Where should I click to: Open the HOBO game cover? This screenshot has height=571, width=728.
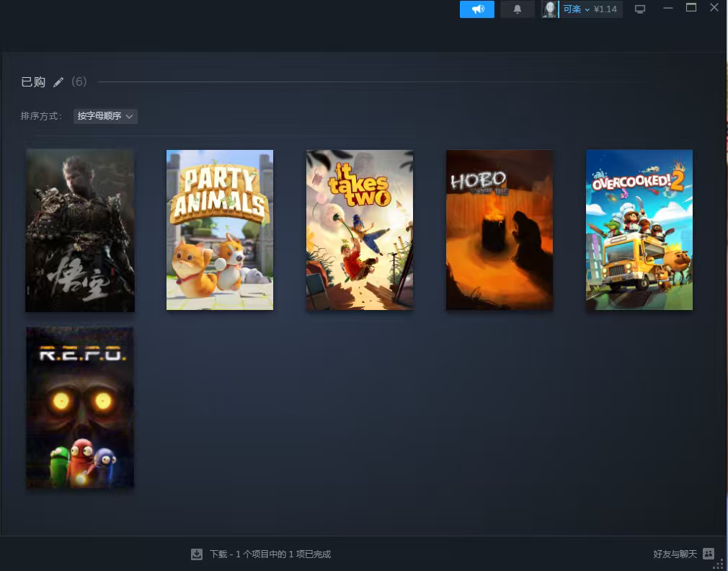pyautogui.click(x=500, y=230)
